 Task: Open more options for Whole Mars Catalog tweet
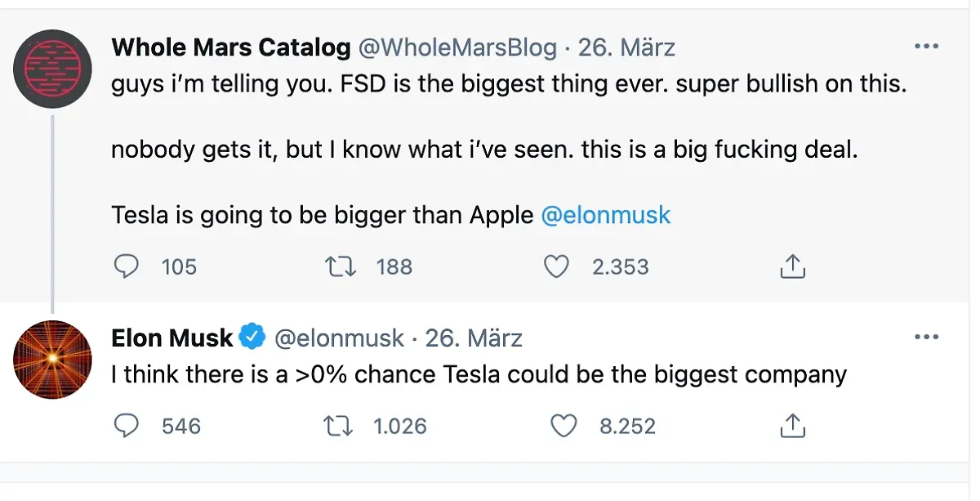click(x=926, y=47)
